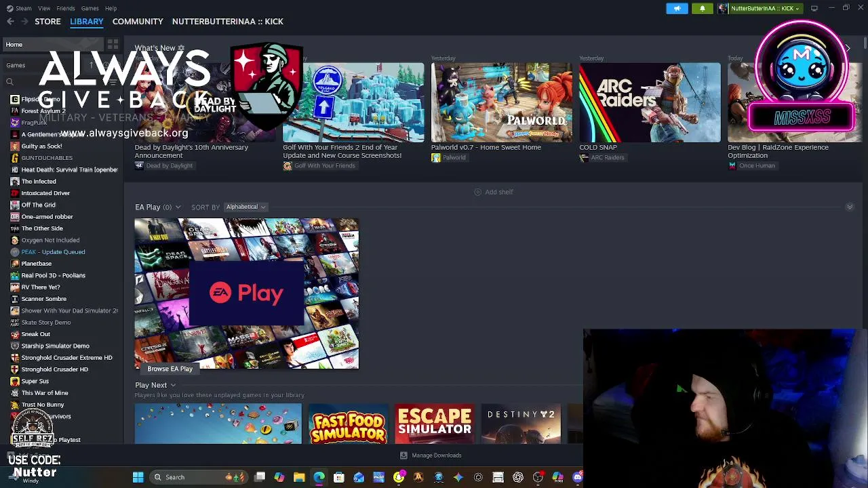Open Steam announcements megaphone button

pyautogui.click(x=677, y=8)
